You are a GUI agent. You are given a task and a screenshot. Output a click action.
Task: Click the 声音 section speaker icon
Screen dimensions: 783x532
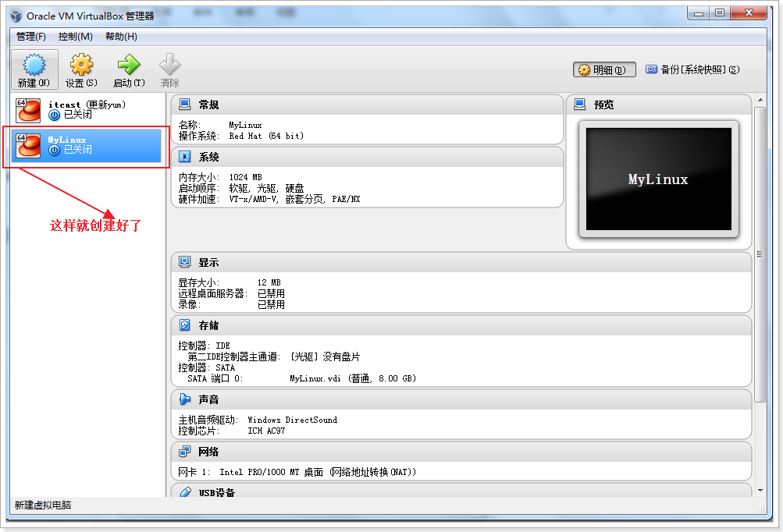(x=185, y=399)
